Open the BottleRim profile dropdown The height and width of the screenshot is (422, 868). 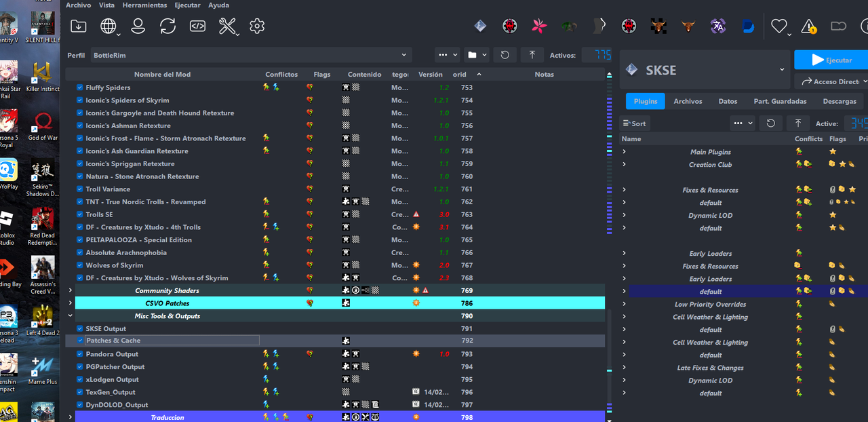[251, 55]
